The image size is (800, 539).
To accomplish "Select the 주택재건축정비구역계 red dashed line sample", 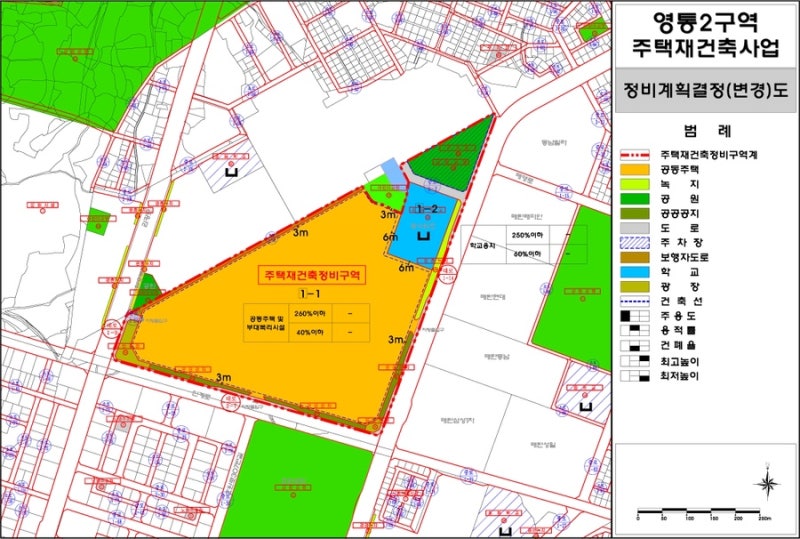I will (635, 155).
